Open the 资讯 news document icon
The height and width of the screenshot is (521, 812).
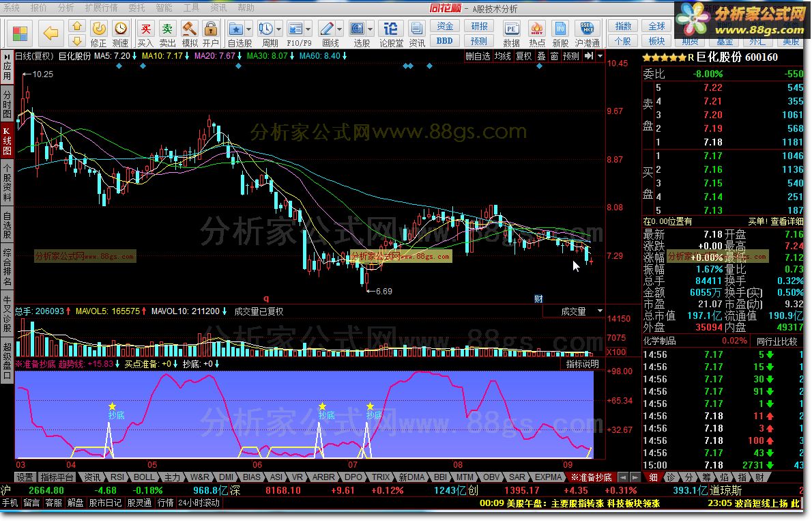[416, 34]
